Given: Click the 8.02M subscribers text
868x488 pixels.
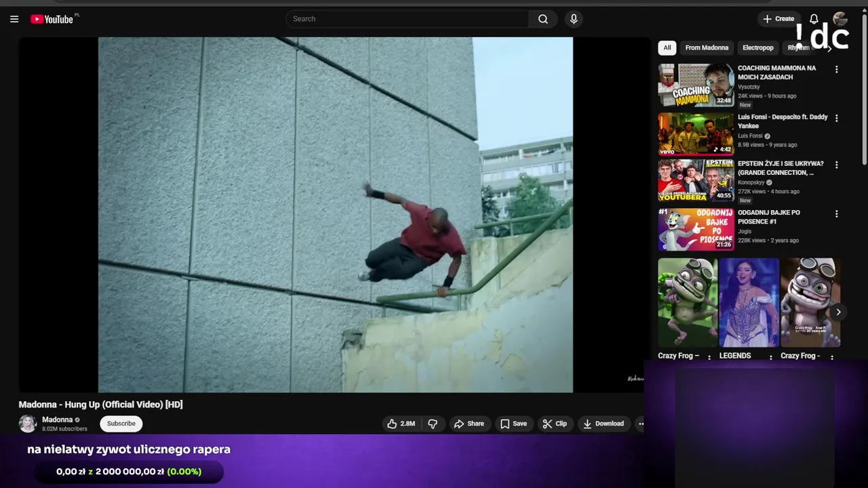Looking at the screenshot, I should tap(64, 429).
